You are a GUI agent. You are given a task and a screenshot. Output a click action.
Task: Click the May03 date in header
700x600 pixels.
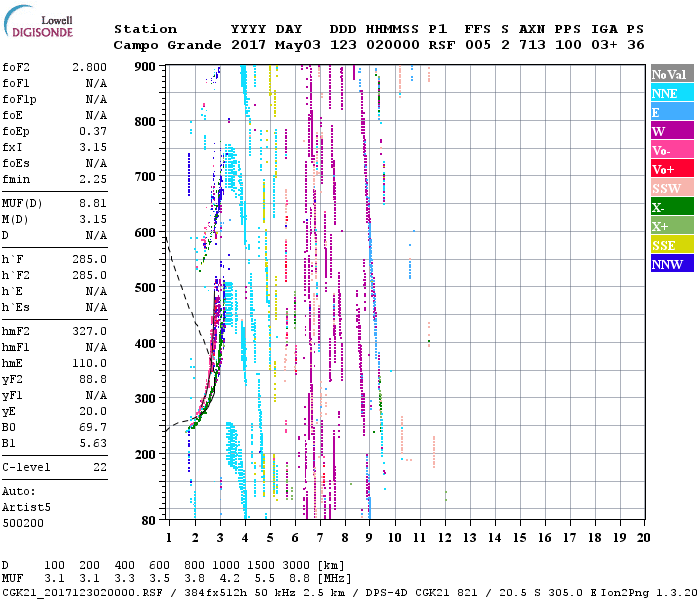tap(298, 45)
